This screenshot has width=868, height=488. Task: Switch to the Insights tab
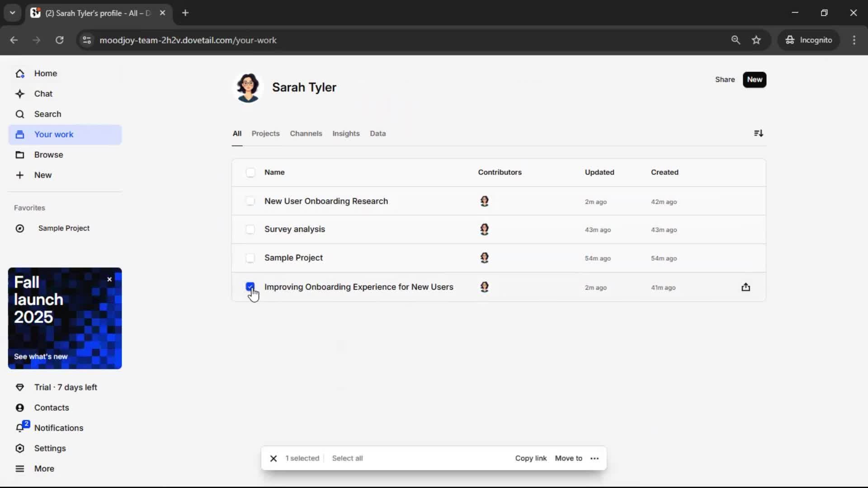[x=346, y=134]
